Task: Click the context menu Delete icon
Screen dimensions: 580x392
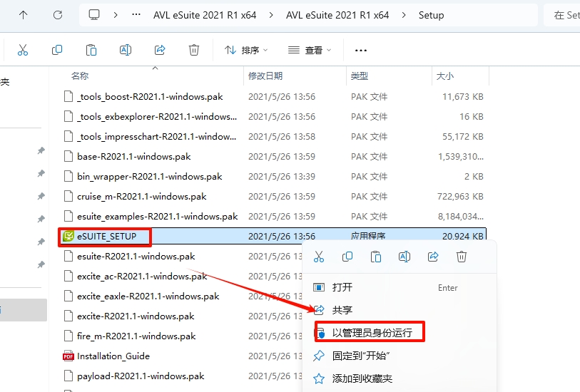Action: click(x=462, y=257)
